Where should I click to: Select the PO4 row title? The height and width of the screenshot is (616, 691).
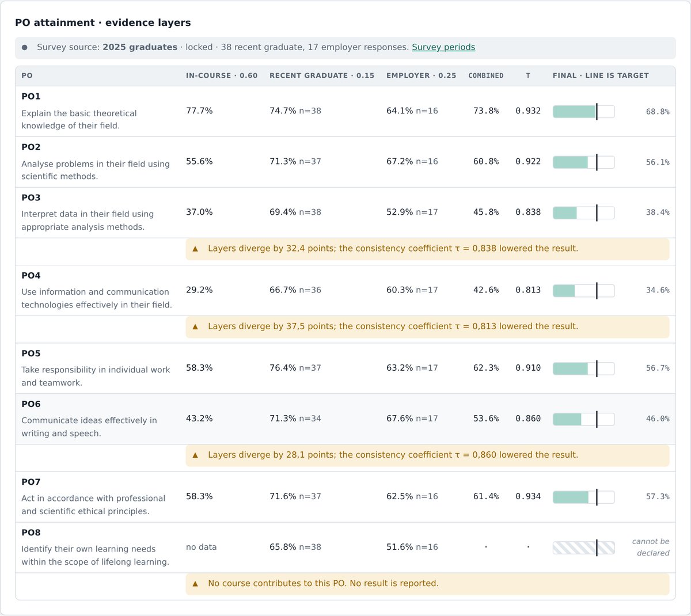pyautogui.click(x=31, y=275)
